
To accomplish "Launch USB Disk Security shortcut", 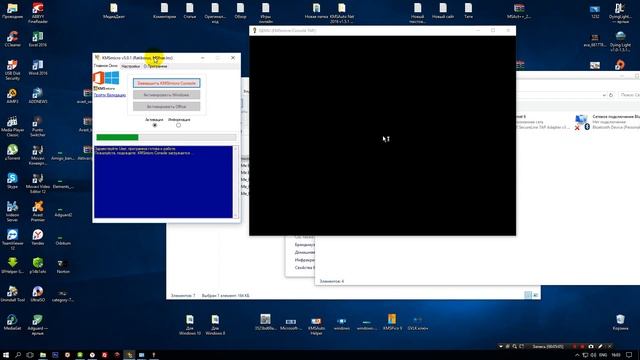I will click(x=12, y=70).
